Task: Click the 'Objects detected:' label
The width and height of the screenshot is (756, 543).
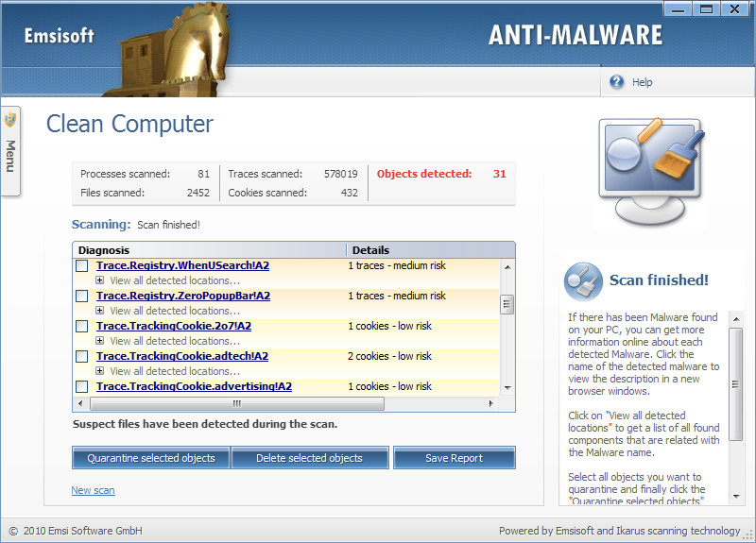Action: [424, 174]
